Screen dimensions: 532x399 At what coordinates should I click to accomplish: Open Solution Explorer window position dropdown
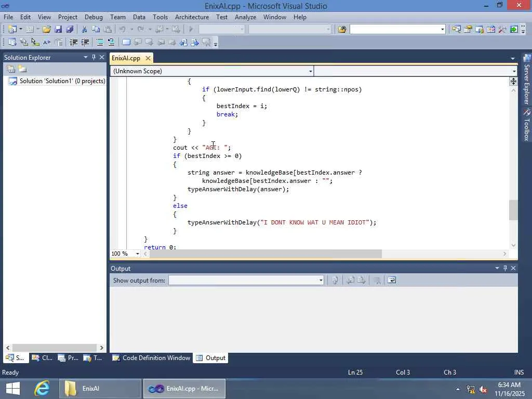click(86, 57)
